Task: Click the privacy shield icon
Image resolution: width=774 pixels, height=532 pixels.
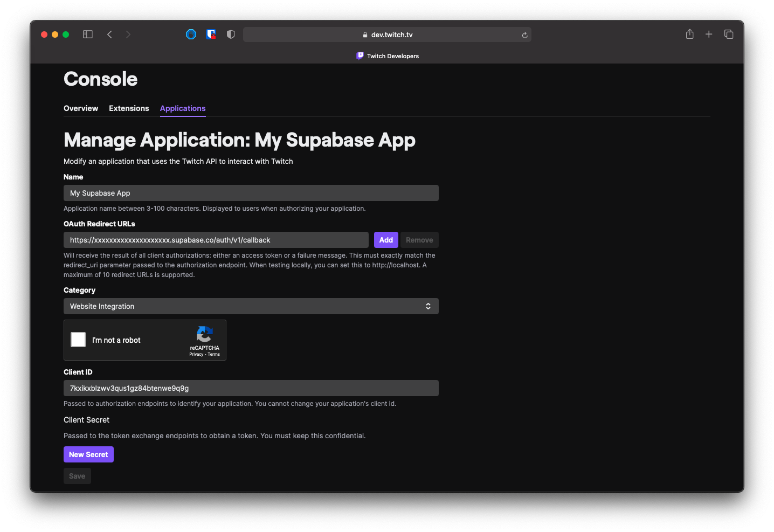Action: (231, 34)
